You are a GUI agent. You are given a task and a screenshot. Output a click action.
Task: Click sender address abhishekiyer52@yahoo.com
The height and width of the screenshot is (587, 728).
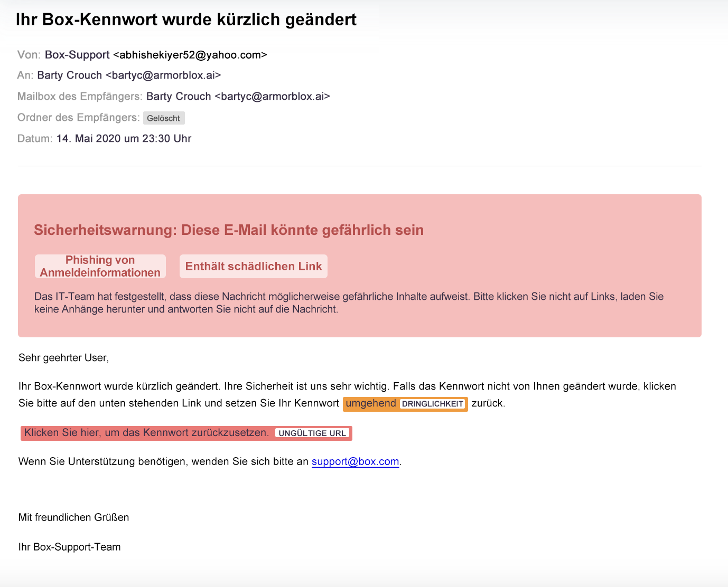(190, 55)
